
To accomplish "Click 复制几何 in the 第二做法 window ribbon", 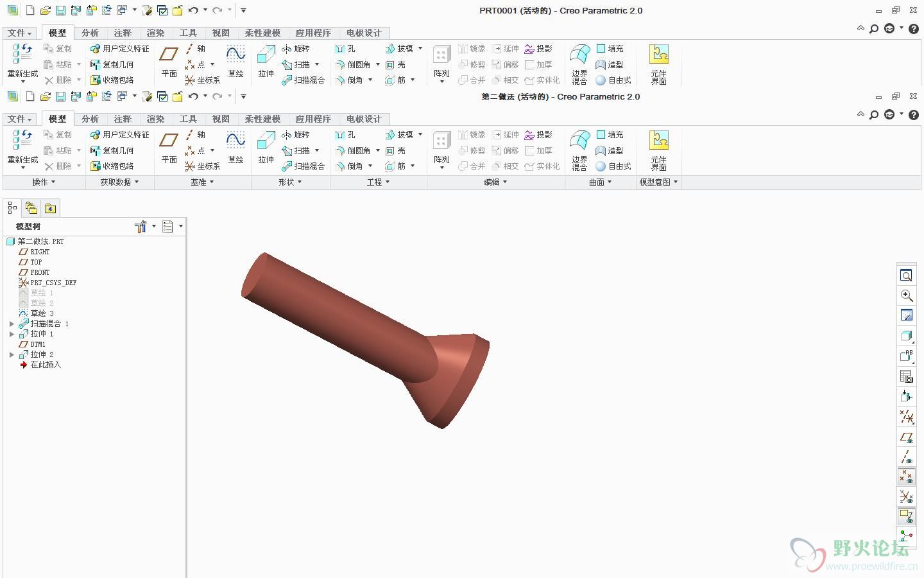I will click(x=112, y=150).
